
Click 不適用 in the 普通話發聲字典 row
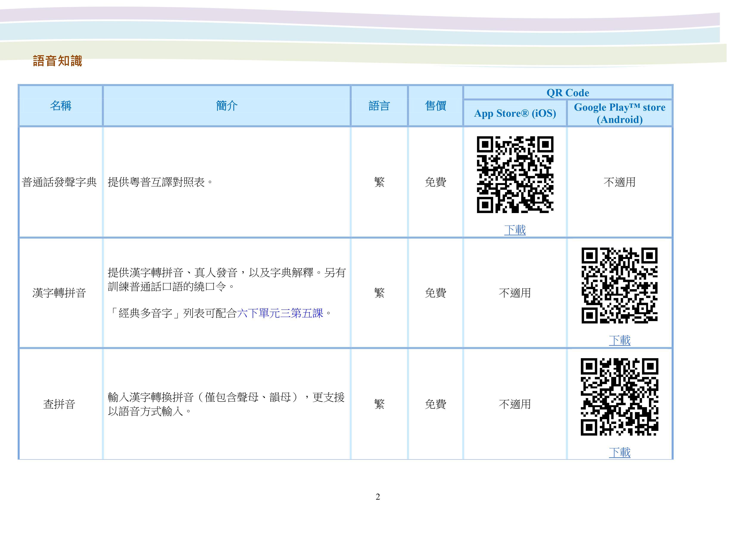click(619, 182)
